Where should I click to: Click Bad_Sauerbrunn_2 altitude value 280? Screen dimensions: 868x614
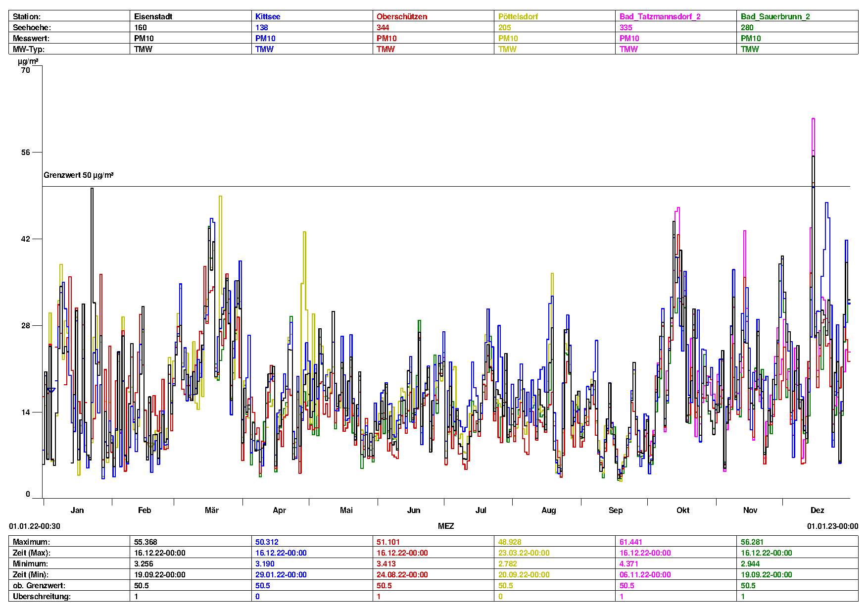click(747, 27)
